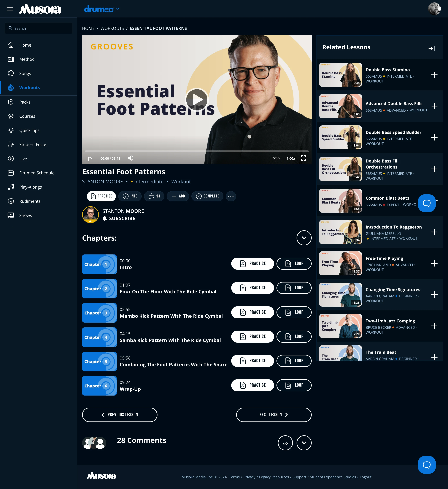
Task: Add Advanced Double Bass Fills plus icon
Action: click(434, 106)
